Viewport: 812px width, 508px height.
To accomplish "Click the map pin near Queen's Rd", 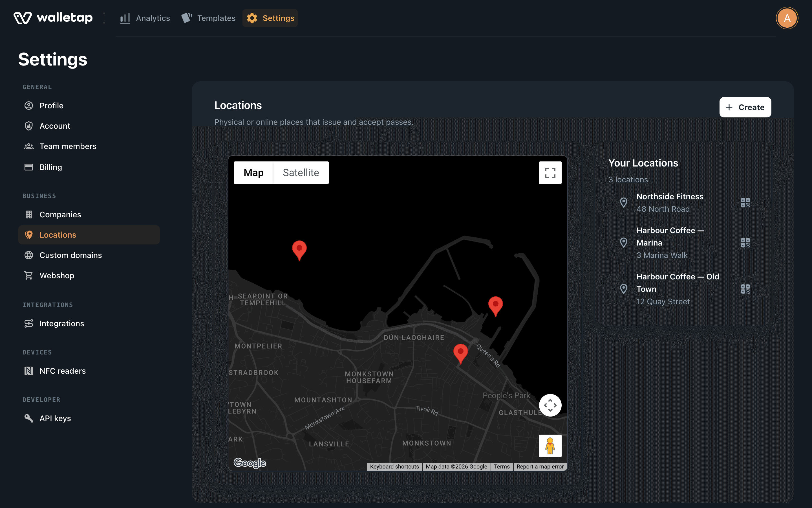I will tap(461, 354).
